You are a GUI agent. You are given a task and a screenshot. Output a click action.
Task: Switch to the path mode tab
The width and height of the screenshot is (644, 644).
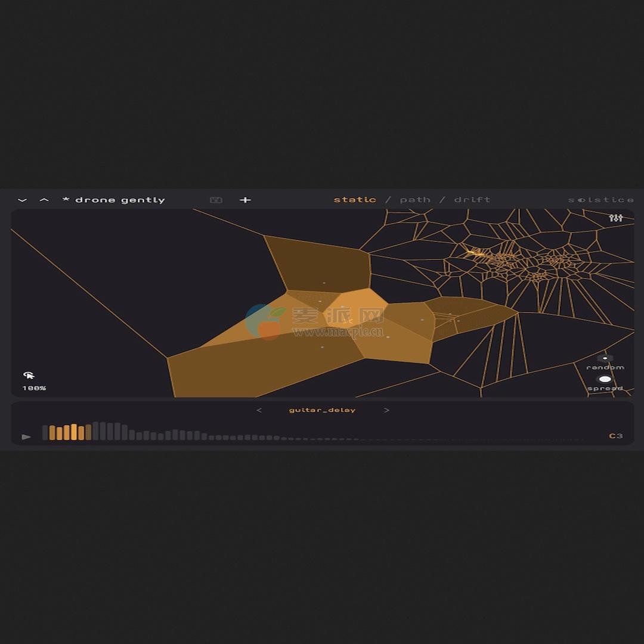coord(416,200)
